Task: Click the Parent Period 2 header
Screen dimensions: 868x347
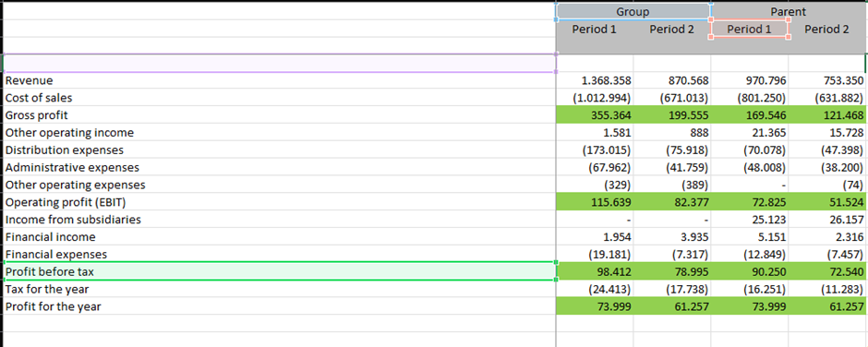Action: [x=827, y=29]
